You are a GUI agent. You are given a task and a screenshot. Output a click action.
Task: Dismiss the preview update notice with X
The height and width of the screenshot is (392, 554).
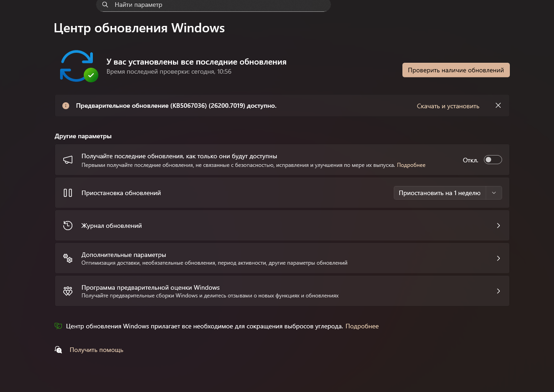click(498, 106)
